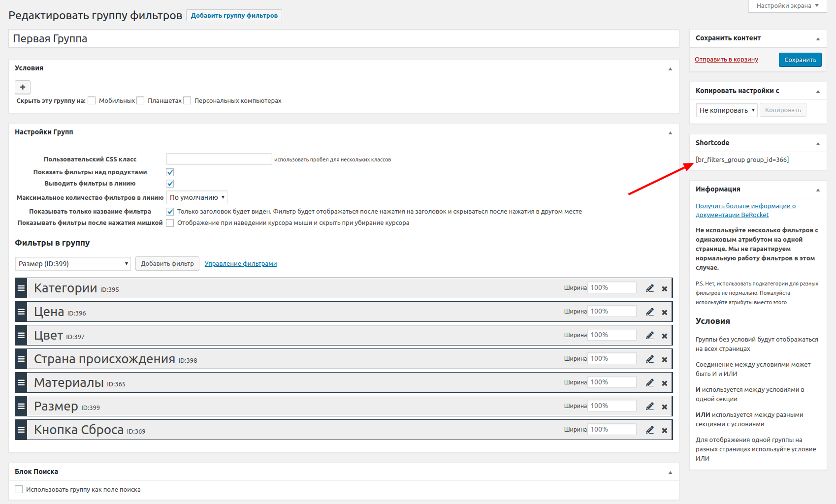
Task: Edit the Страна происхождения filter pencil icon
Action: tap(650, 359)
